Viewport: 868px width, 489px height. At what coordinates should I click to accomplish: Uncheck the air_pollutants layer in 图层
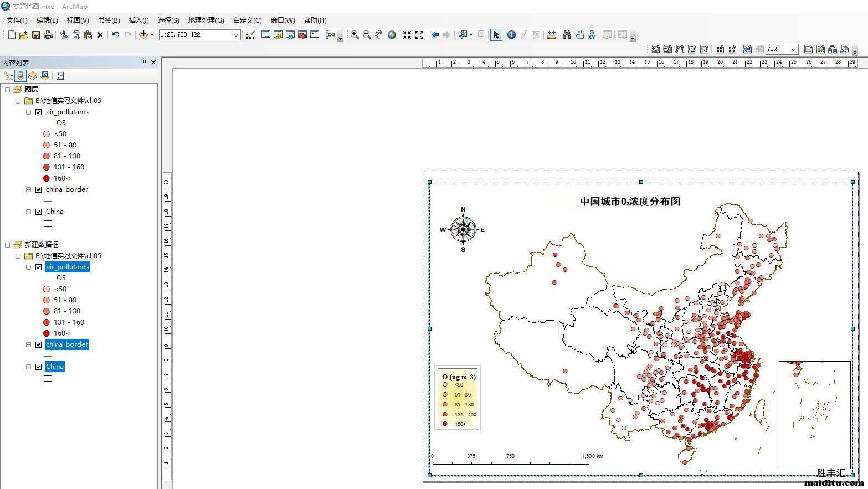tap(39, 111)
